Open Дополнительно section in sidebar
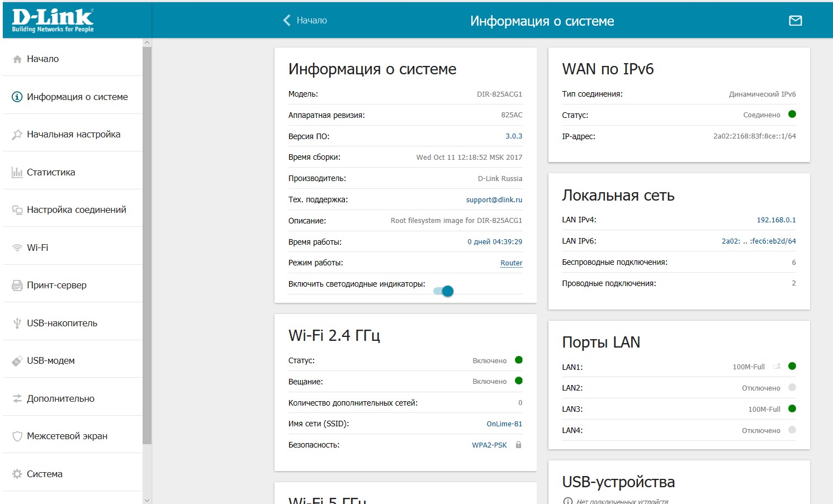Screen dimensions: 833x504 tap(60, 398)
